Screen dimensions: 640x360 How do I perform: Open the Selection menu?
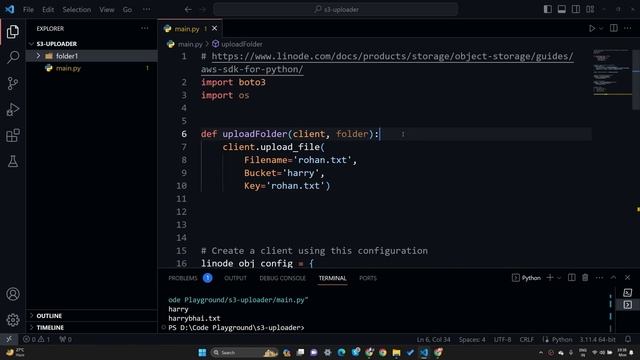click(x=76, y=9)
